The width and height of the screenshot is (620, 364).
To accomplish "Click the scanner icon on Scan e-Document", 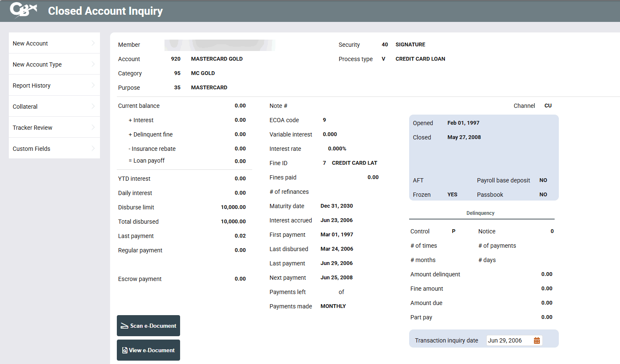I will tap(124, 326).
